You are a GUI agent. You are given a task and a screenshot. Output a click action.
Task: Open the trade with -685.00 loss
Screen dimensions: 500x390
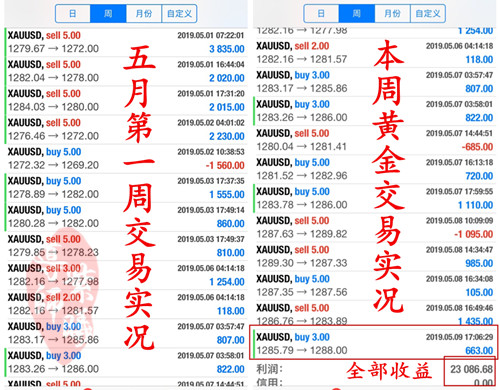(374, 140)
